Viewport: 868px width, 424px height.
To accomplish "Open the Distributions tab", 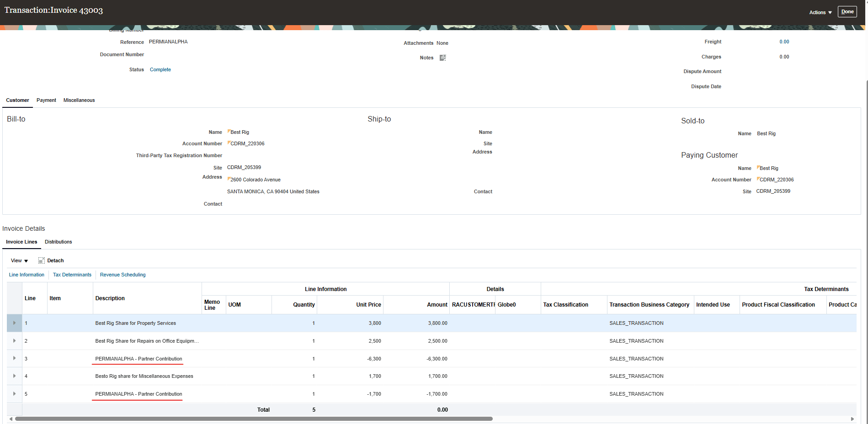I will [58, 242].
